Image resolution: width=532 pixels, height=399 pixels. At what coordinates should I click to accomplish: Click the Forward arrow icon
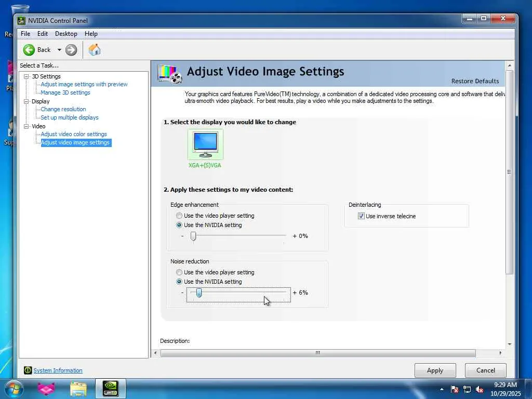(x=71, y=50)
